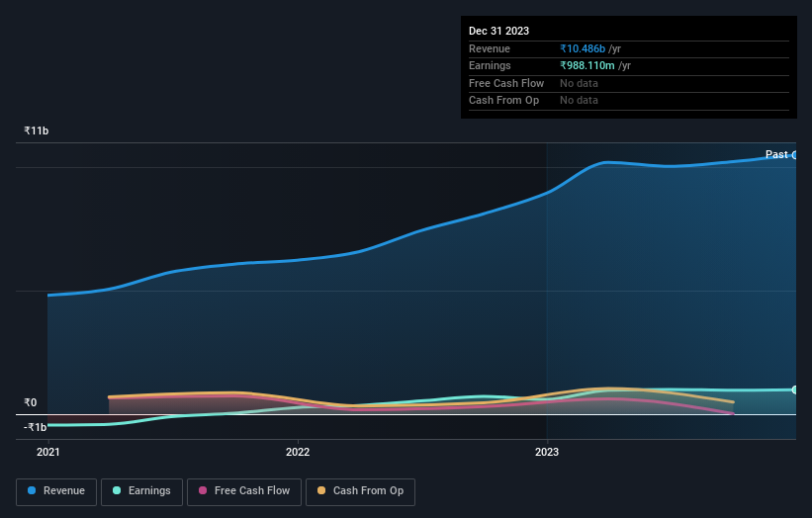This screenshot has height=518, width=812.
Task: Click the 2022 x-axis label
Action: 298,452
